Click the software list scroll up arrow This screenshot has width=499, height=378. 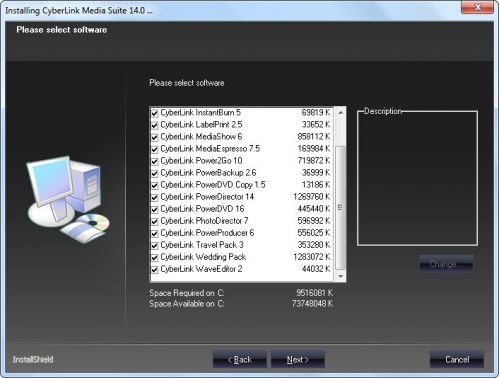coord(340,113)
